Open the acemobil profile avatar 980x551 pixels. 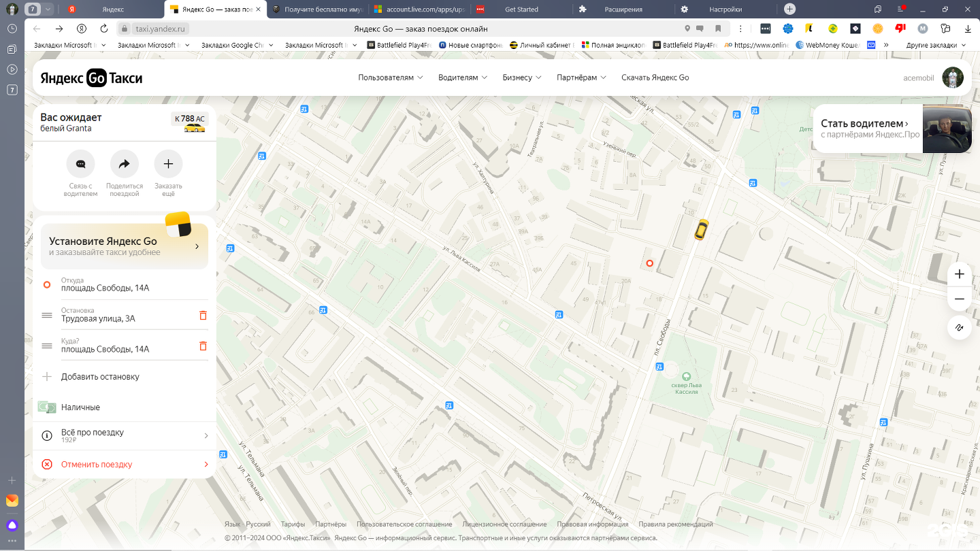[953, 78]
